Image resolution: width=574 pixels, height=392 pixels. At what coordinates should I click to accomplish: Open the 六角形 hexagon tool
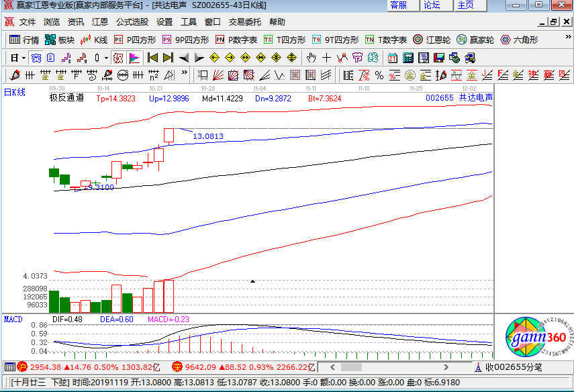pos(519,40)
